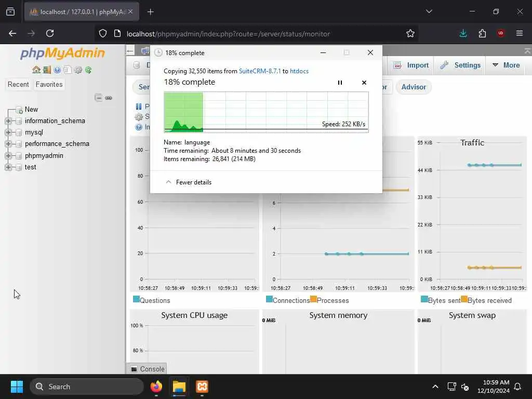The image size is (532, 399).
Task: Open Firefox application menu
Action: (x=520, y=33)
